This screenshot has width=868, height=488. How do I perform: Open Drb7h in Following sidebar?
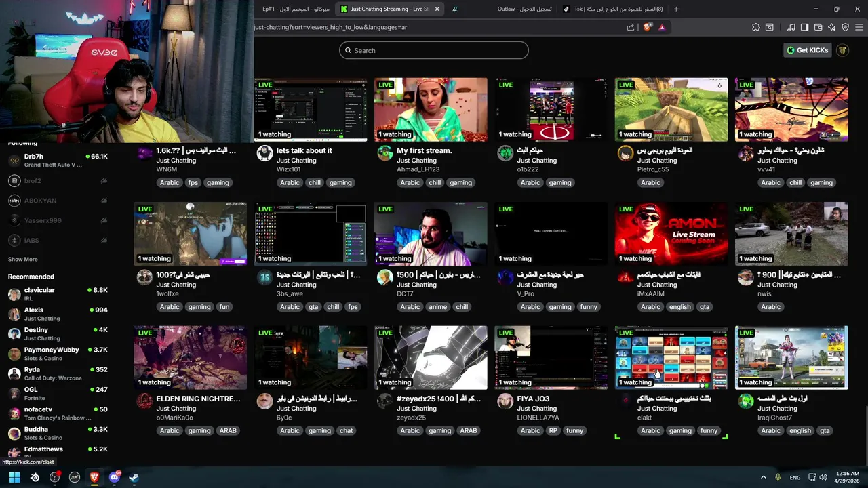point(58,161)
